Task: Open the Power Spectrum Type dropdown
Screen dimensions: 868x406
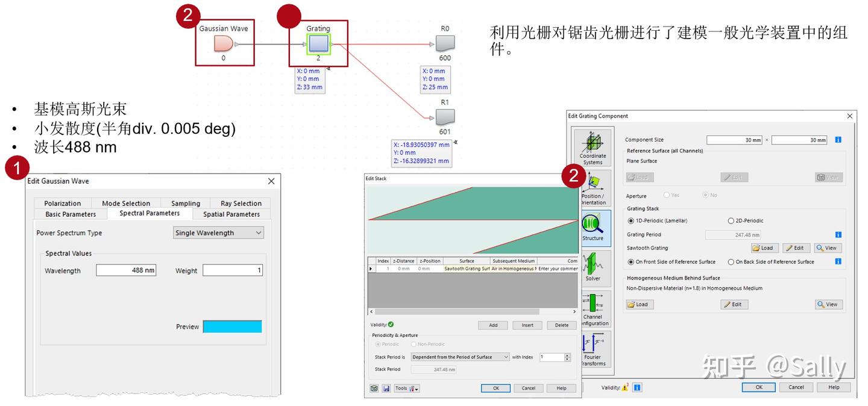Action: (218, 233)
